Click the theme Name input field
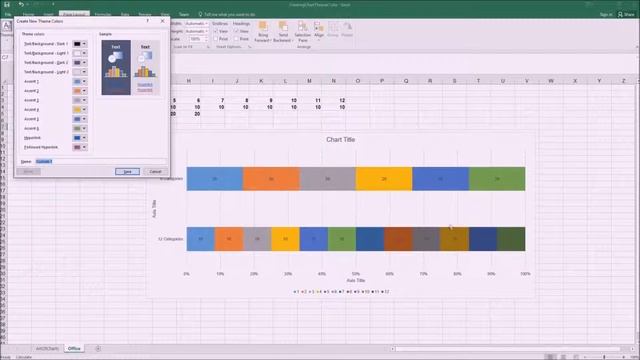640x360 pixels. [x=101, y=161]
